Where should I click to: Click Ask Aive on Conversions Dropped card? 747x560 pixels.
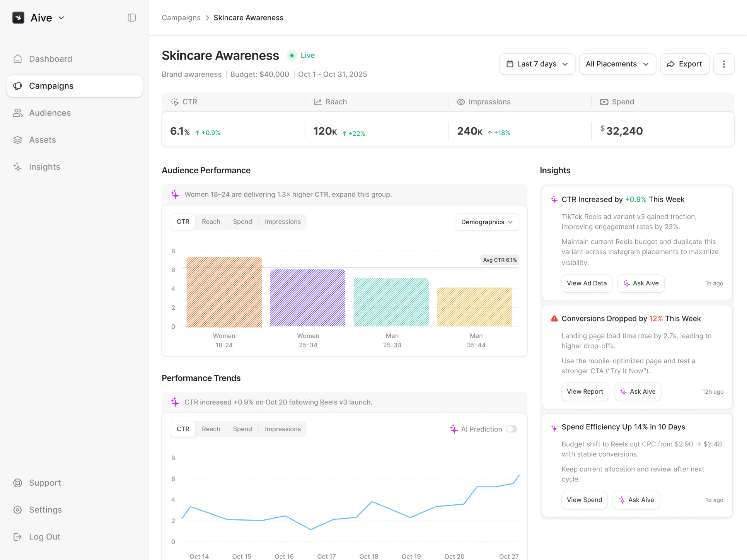point(638,391)
